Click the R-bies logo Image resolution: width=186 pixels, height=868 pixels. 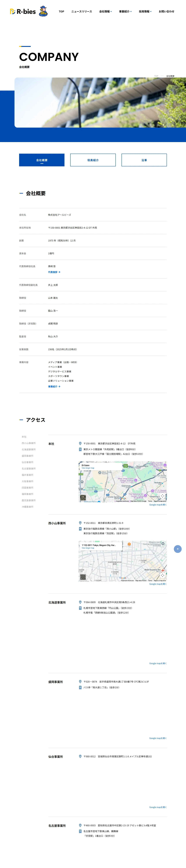point(23,11)
